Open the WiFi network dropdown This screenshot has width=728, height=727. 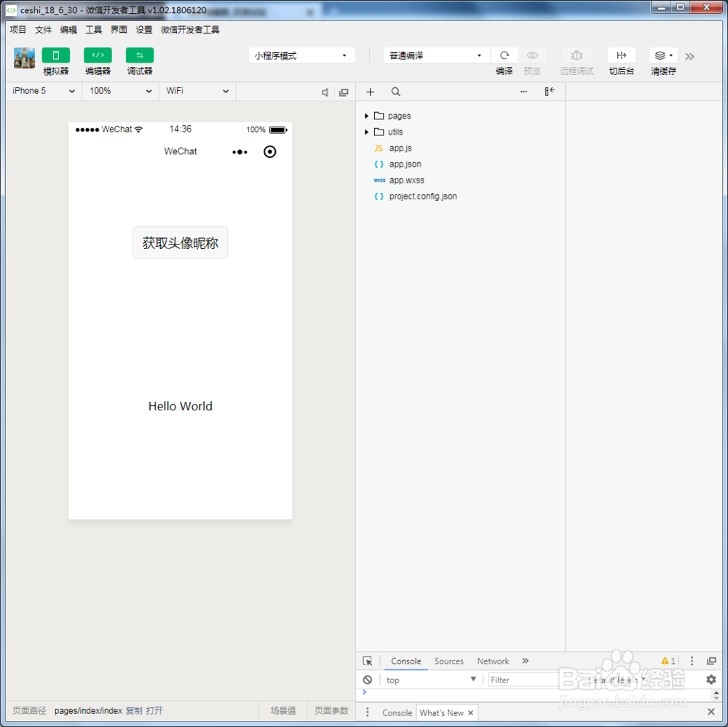pyautogui.click(x=197, y=91)
